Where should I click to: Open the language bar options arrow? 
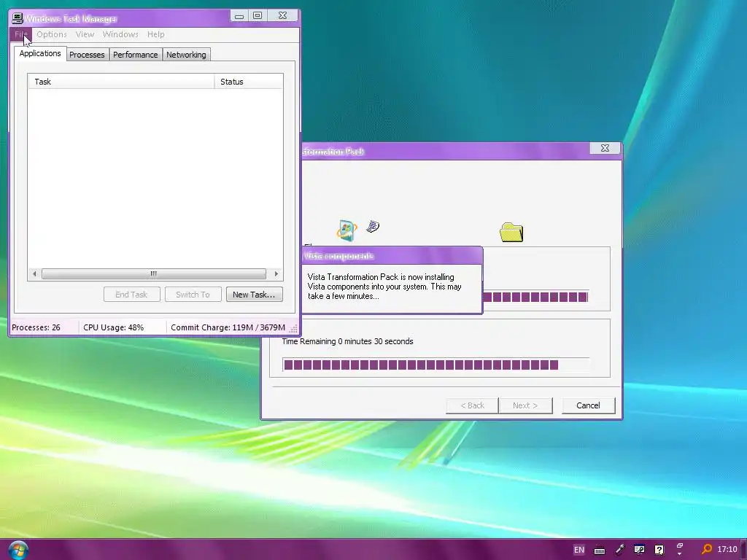click(x=680, y=555)
